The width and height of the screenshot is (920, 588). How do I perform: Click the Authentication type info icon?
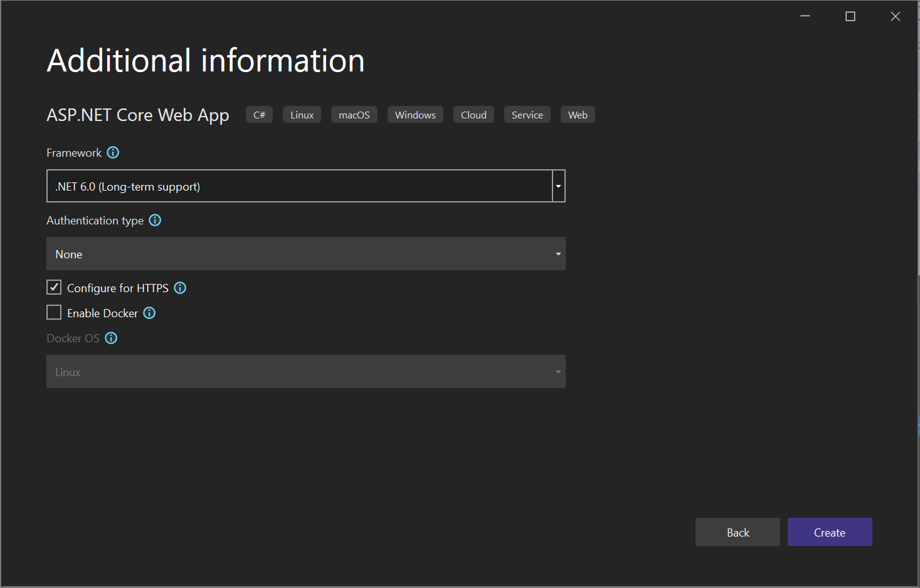[x=155, y=220]
